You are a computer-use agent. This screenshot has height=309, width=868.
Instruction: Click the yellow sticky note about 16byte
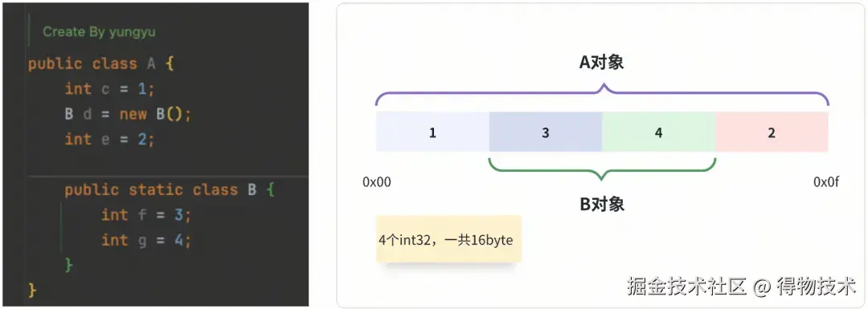(x=448, y=239)
